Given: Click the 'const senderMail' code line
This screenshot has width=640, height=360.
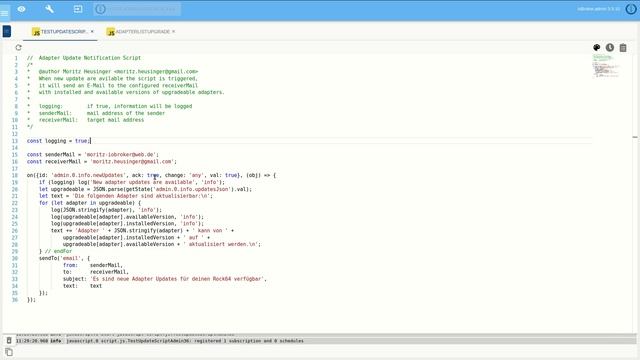Looking at the screenshot, I should coord(93,155).
